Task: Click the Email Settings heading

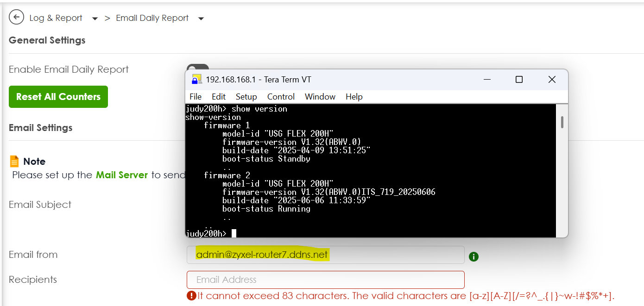Action: point(41,128)
